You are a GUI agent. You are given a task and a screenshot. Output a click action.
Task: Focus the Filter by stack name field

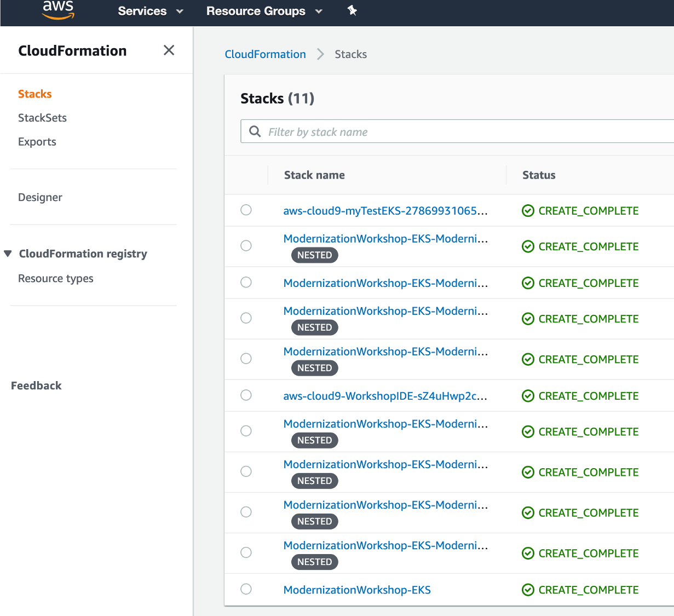coord(457,131)
